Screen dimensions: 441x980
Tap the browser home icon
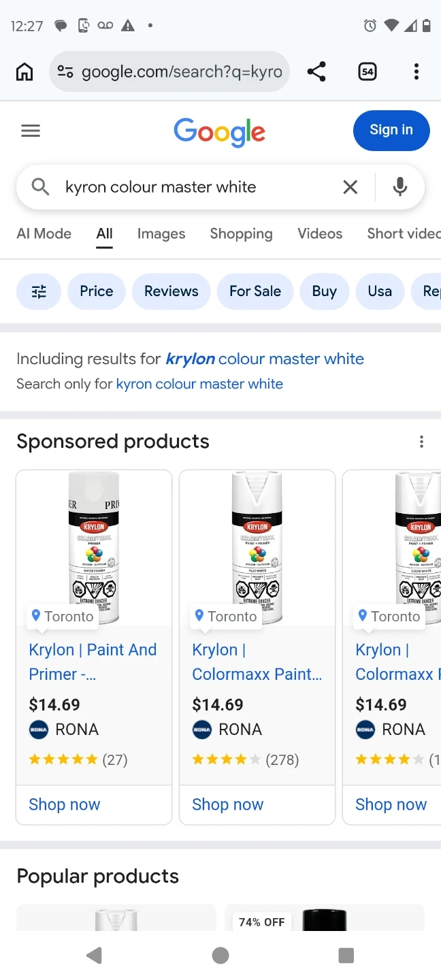24,71
